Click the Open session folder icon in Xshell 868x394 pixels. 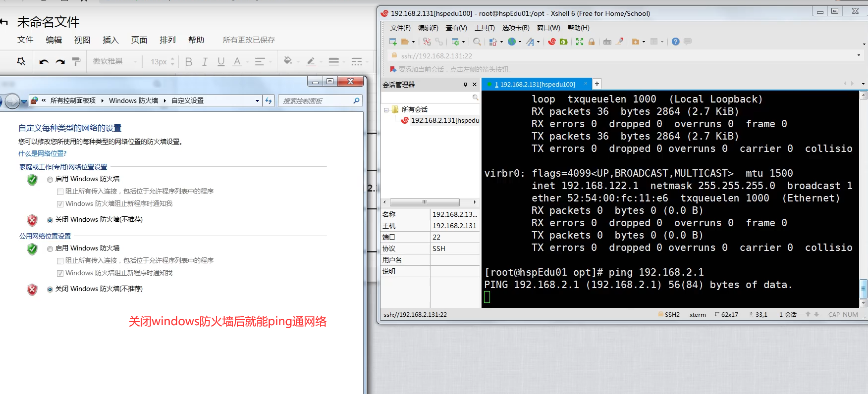tap(405, 42)
